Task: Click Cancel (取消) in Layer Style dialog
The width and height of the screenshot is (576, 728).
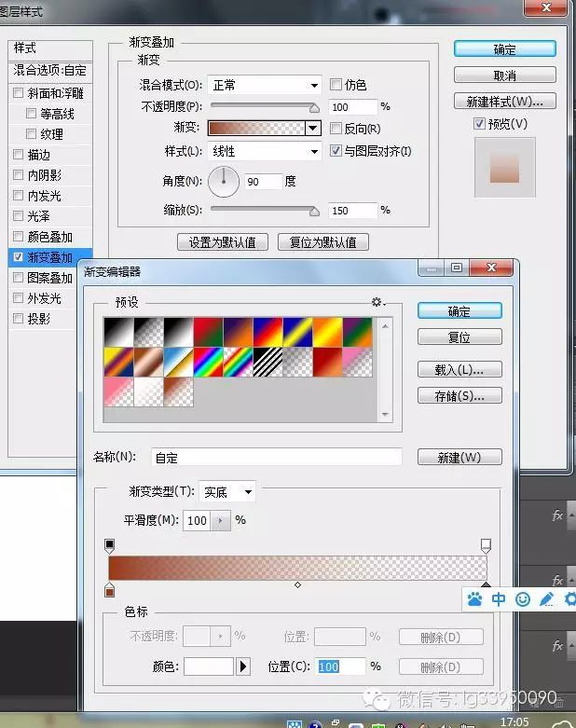Action: pyautogui.click(x=505, y=76)
